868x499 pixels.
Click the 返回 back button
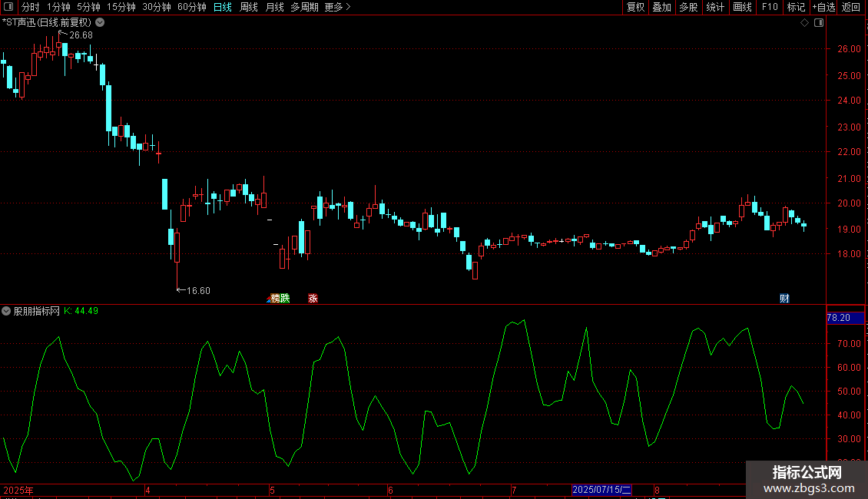851,7
